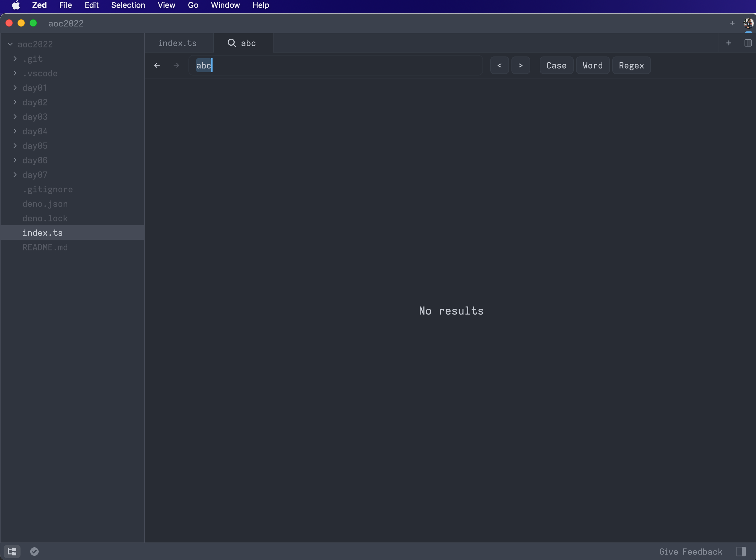Click the back navigation arrow in search bar
This screenshot has height=560, width=756.
pos(157,65)
